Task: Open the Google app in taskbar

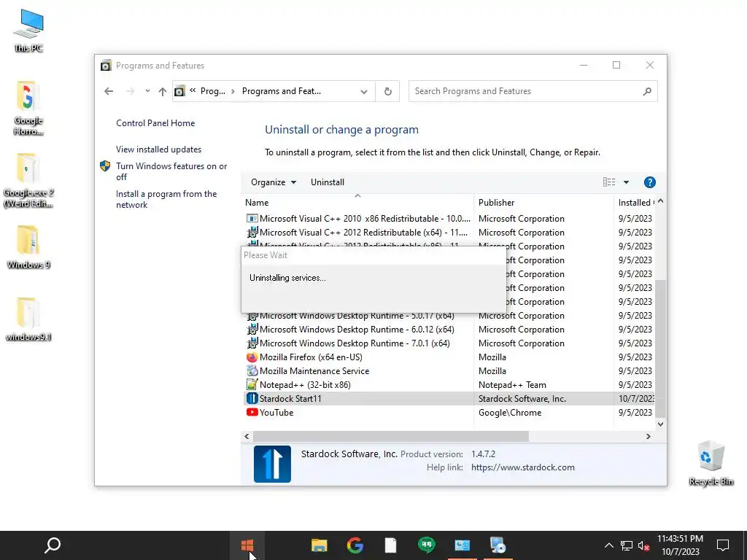Action: [x=355, y=545]
